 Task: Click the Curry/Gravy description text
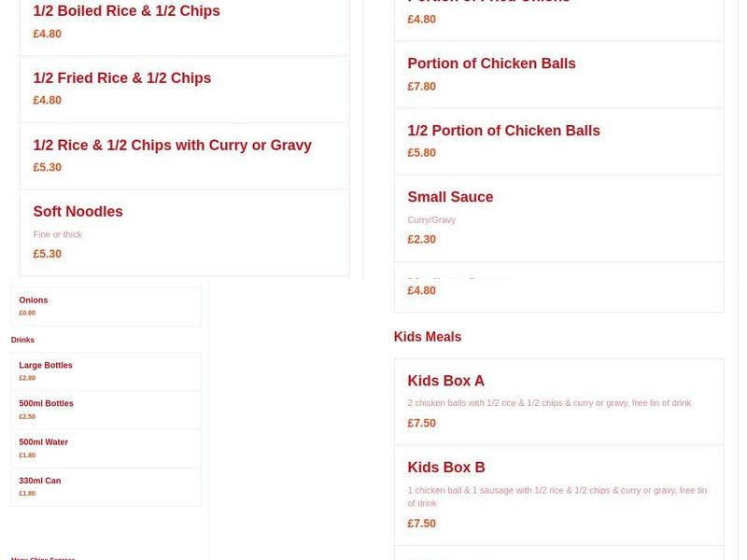(x=431, y=219)
